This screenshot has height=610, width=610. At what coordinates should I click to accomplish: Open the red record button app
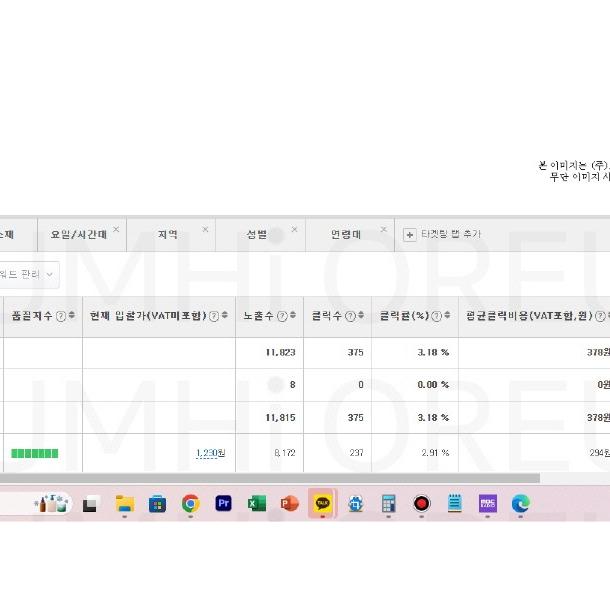[422, 504]
